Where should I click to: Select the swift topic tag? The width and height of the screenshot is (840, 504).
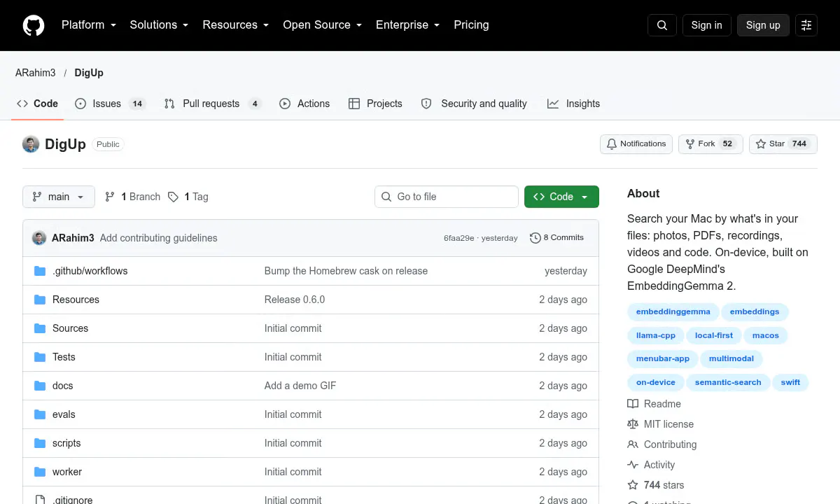[790, 382]
